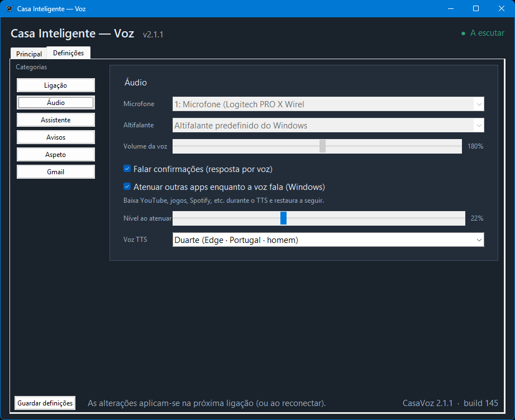Click the Nível ao atenuar slider handle
This screenshot has width=515, height=420.
(x=283, y=218)
